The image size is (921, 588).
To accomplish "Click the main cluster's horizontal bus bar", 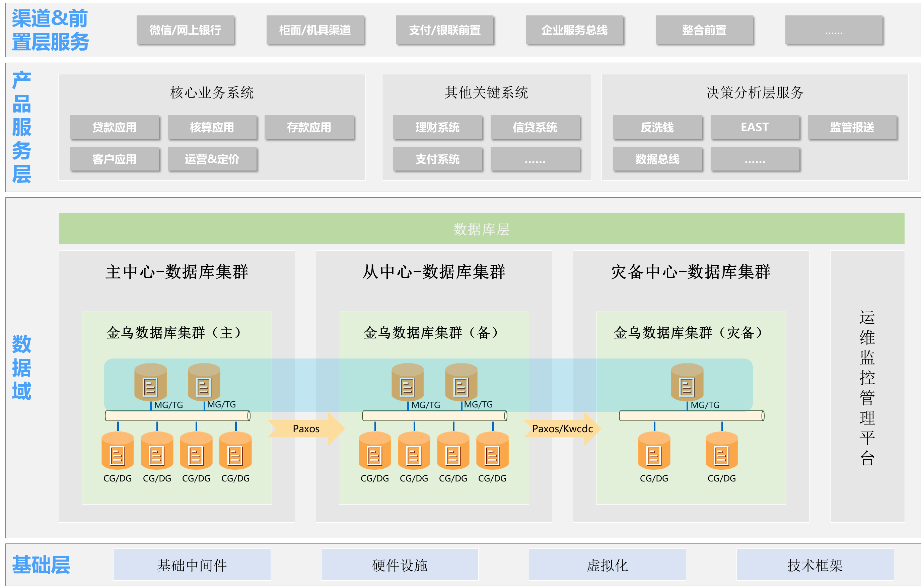I will tap(178, 415).
